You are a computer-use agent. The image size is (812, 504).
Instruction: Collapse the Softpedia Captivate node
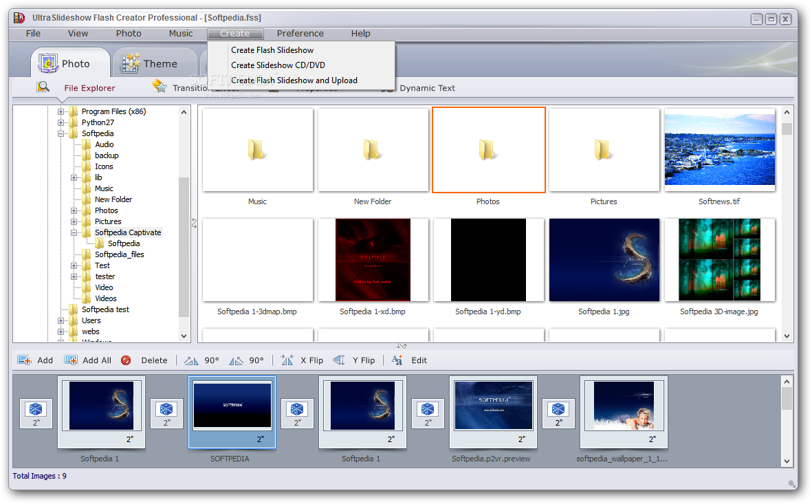(x=74, y=232)
